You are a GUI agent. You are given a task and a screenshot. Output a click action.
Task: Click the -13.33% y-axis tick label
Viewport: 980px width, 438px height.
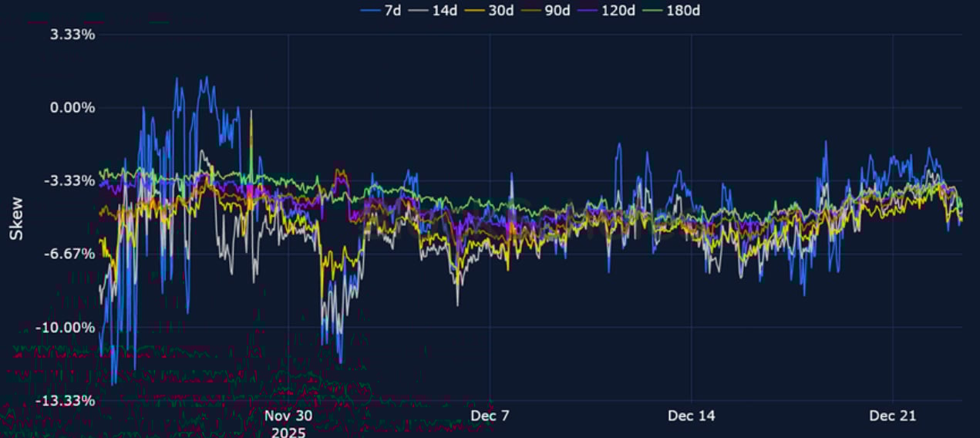click(69, 400)
